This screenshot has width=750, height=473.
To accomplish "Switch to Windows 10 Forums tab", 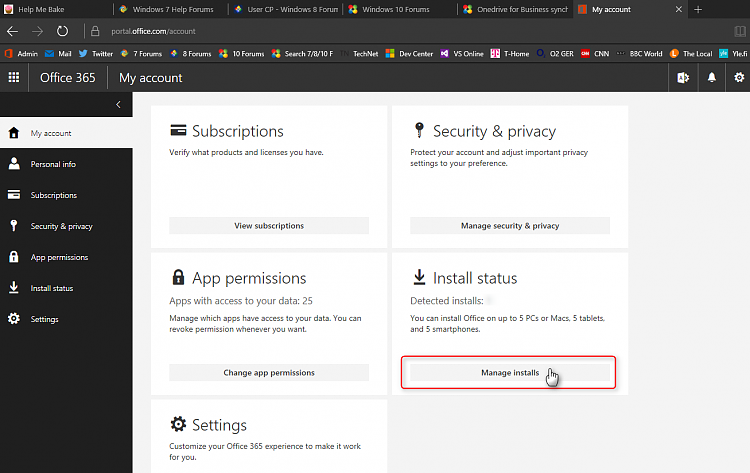I will point(401,9).
